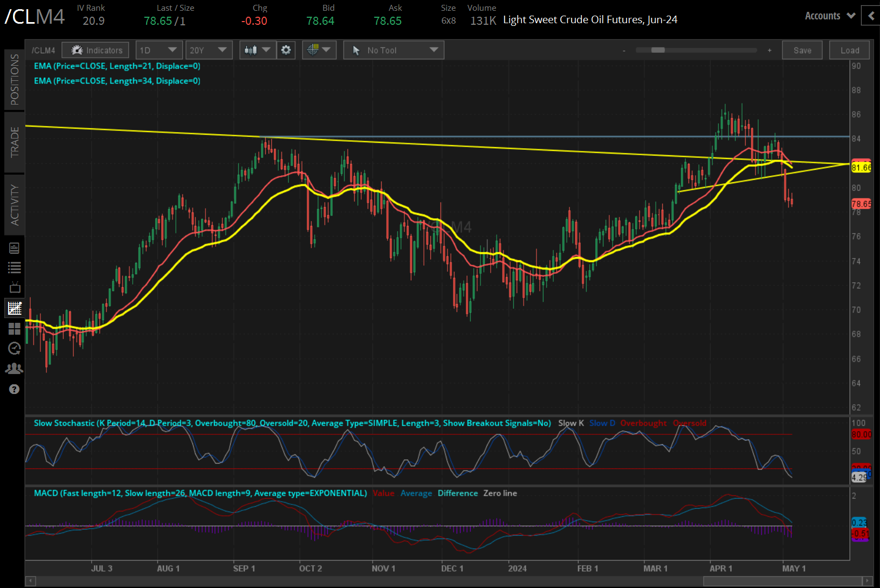880x588 pixels.
Task: Toggle the Overbought line in Slow Stochastic
Action: [x=644, y=423]
